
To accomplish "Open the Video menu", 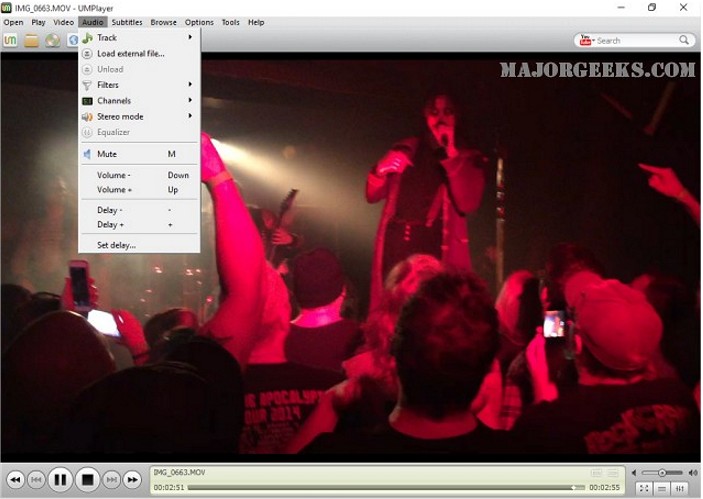I will (63, 22).
